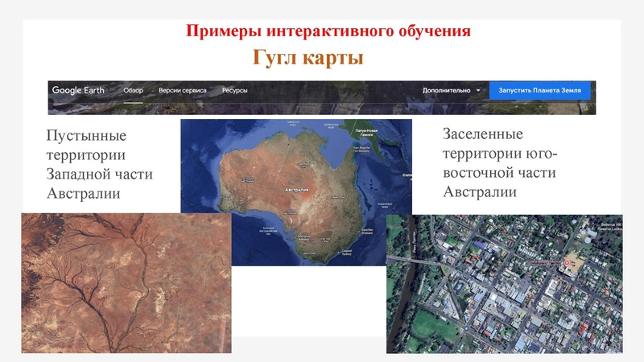The height and width of the screenshot is (362, 644).
Task: Click Запустить Планета Земля button
Action: point(539,90)
